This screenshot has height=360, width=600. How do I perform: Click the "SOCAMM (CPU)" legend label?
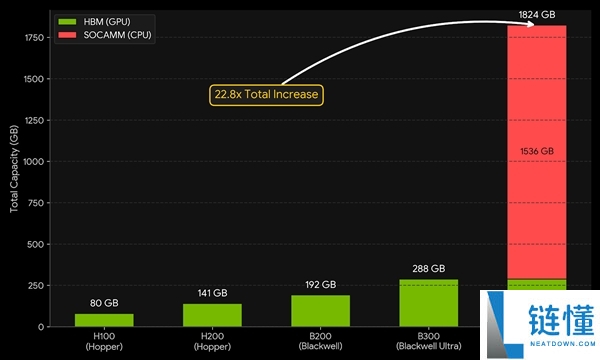point(117,35)
